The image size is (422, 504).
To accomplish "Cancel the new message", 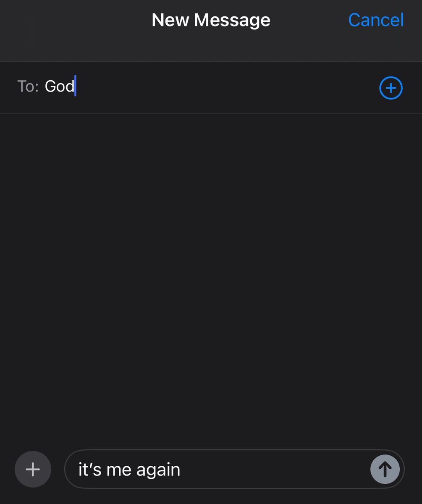I will click(376, 20).
